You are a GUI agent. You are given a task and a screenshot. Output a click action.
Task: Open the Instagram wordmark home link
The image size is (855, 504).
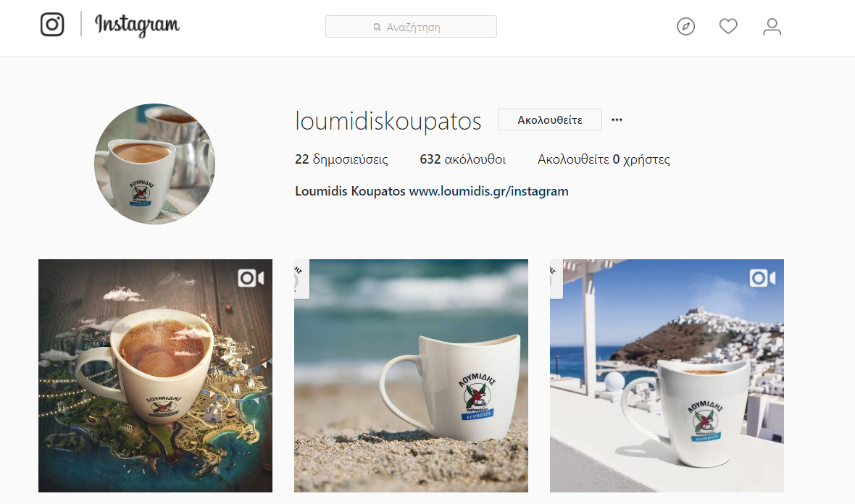pyautogui.click(x=137, y=25)
